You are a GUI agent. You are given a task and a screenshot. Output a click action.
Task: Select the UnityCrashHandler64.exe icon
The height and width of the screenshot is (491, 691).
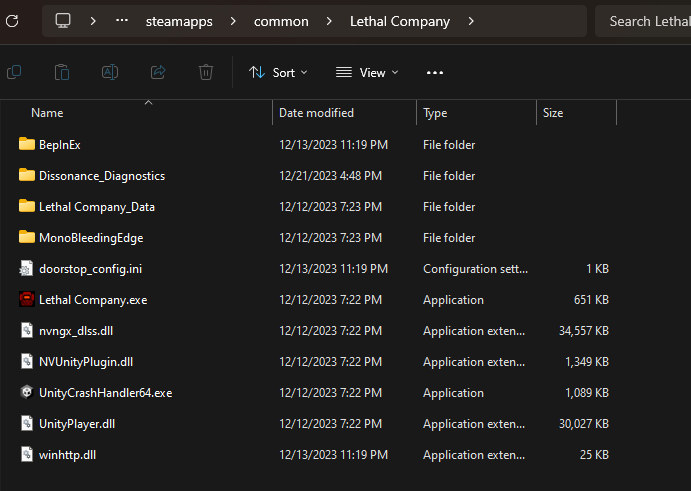click(27, 393)
